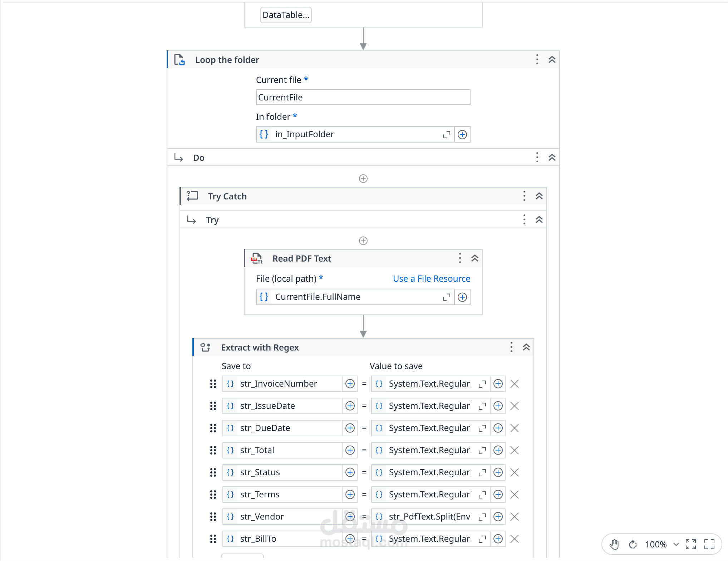Click drag handle of str_DueDate row
The width and height of the screenshot is (728, 561).
213,428
